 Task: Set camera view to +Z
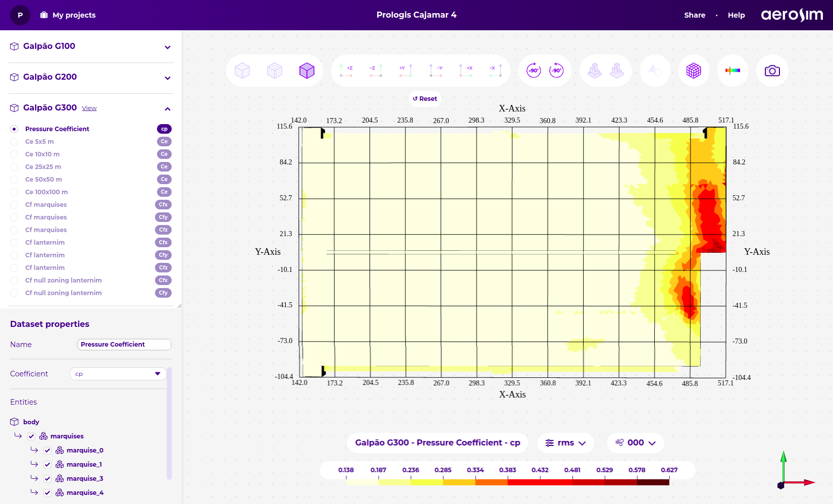click(346, 71)
